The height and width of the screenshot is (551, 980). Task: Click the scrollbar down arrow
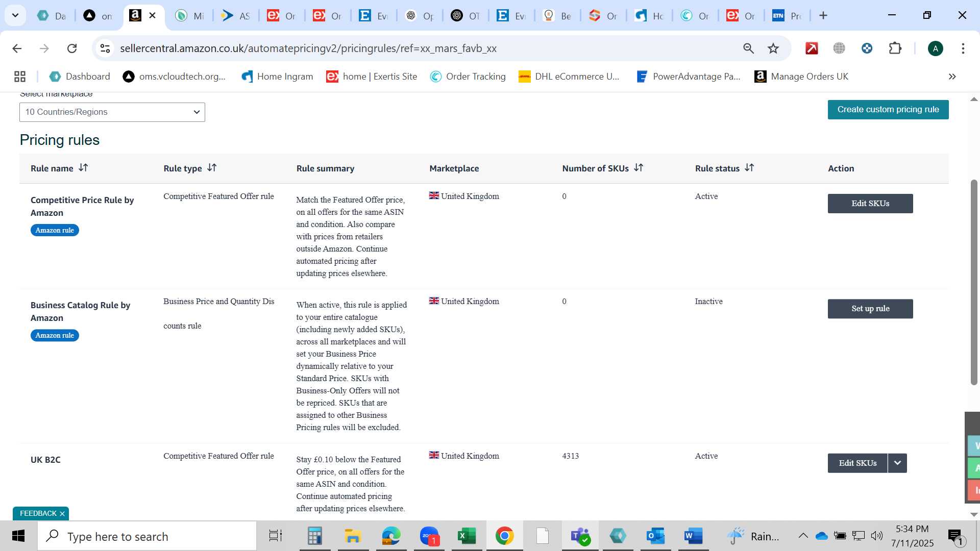click(974, 515)
